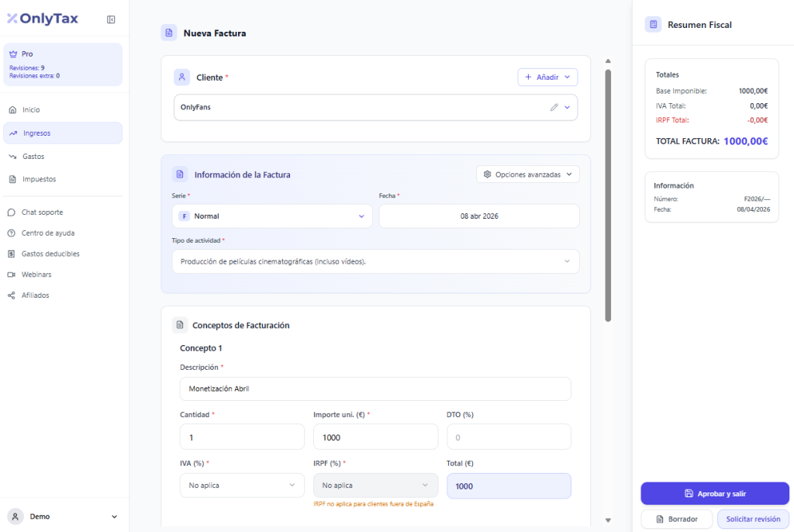Open the Afiliados section

35,295
